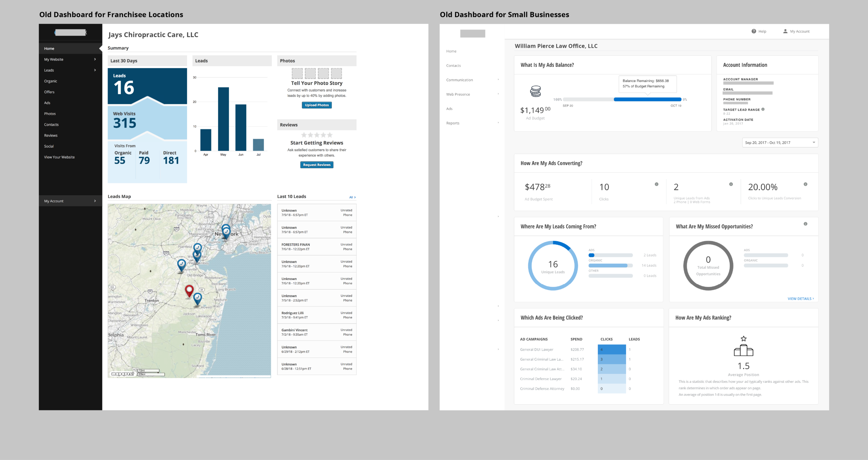Click Request Reviews button
This screenshot has width=868, height=460.
[317, 165]
